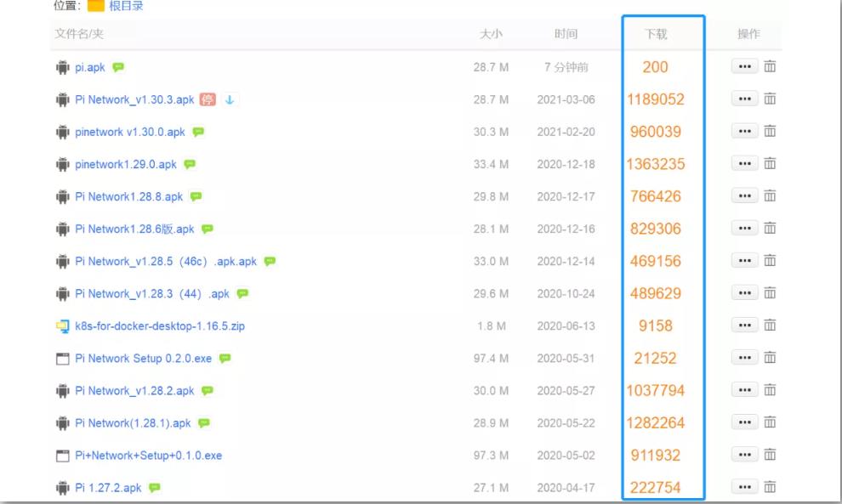Open ellipsis menu for pinetwork1.29.0.apk
This screenshot has height=504, width=842.
point(745,163)
